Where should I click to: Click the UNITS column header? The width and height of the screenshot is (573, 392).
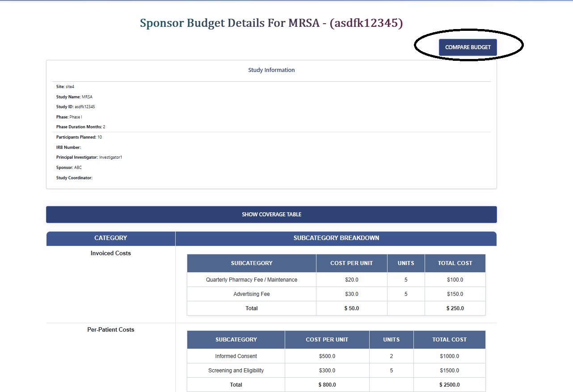coord(406,263)
